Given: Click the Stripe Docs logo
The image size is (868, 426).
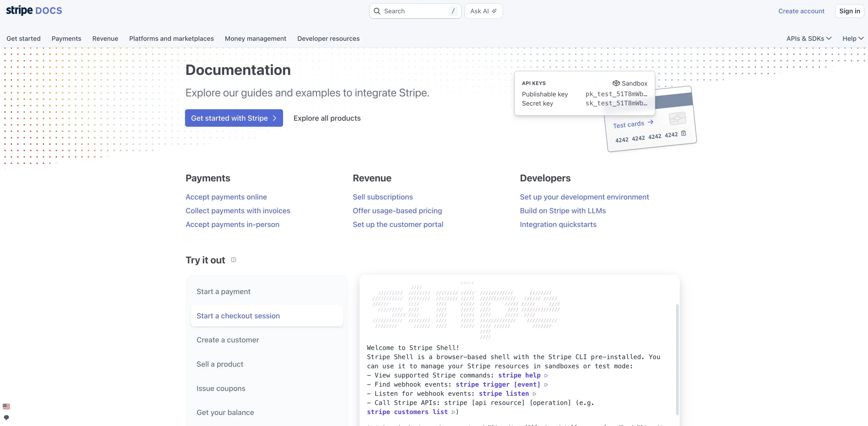Looking at the screenshot, I should pos(34,11).
